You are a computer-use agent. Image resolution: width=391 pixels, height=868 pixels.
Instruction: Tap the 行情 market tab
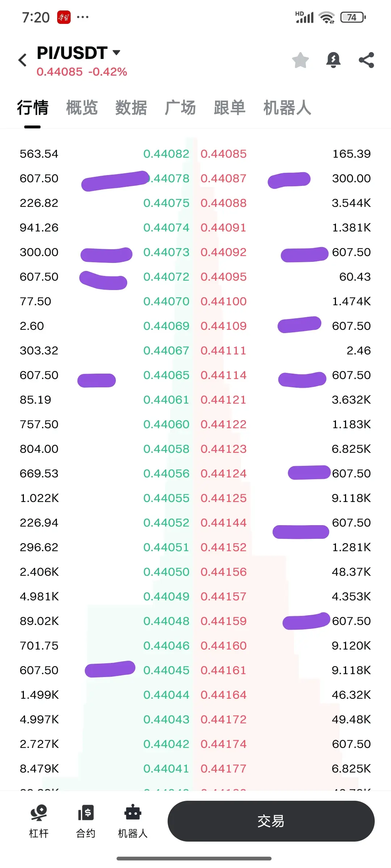(33, 108)
